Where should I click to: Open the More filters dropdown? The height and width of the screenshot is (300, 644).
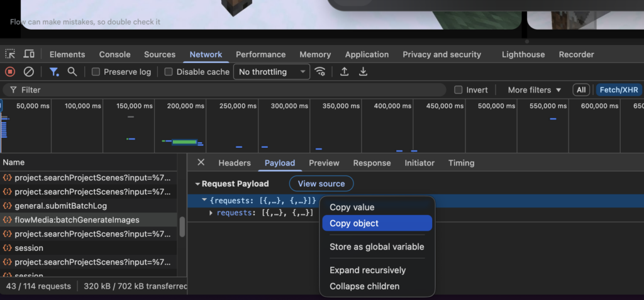pyautogui.click(x=534, y=90)
